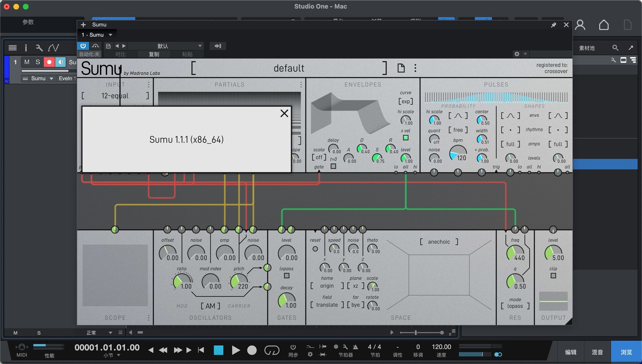Toggle the metronome icon
Screen dimensions: 642x364
point(355,347)
